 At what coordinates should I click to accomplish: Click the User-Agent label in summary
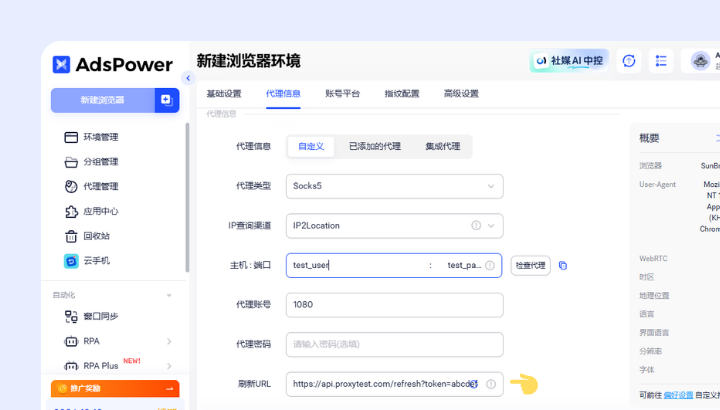tap(657, 185)
